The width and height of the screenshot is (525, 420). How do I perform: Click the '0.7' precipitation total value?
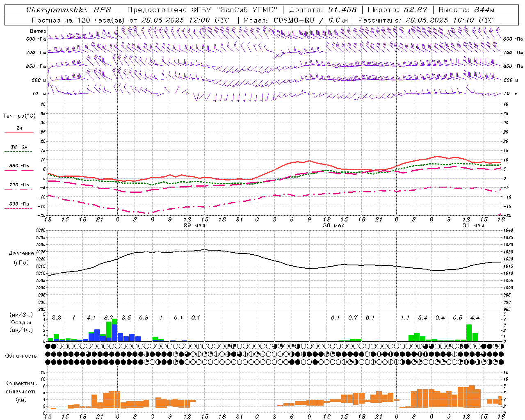point(353,318)
